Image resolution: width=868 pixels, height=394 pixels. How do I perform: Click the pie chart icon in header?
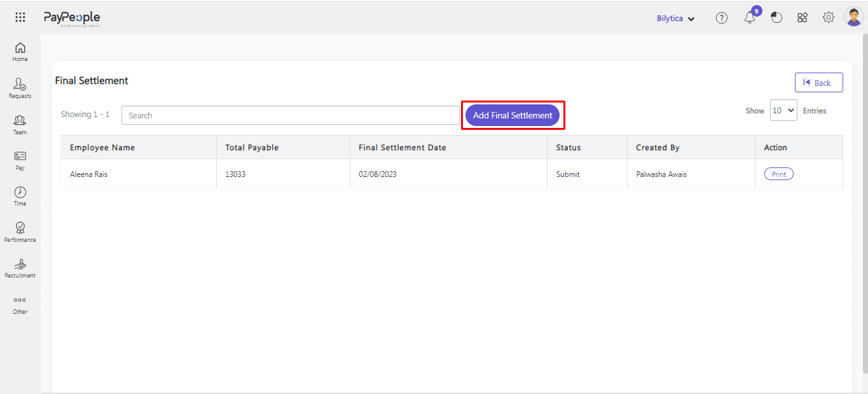coord(776,18)
